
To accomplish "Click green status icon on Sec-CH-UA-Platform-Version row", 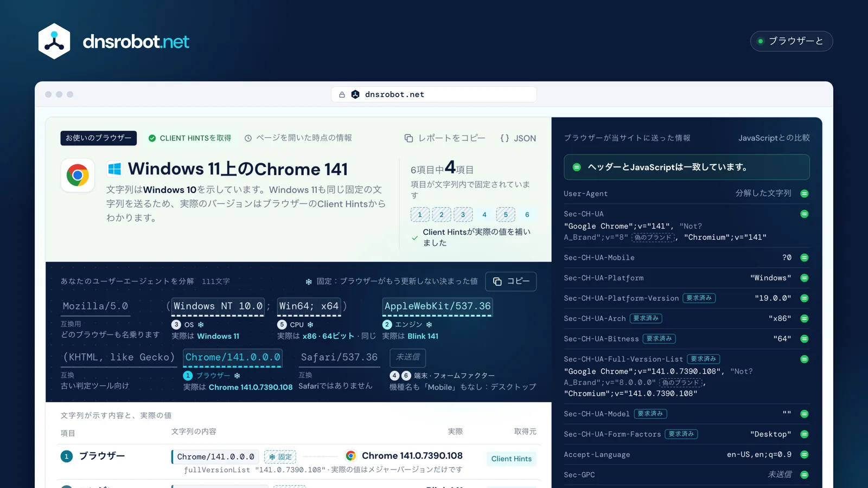I will click(805, 298).
